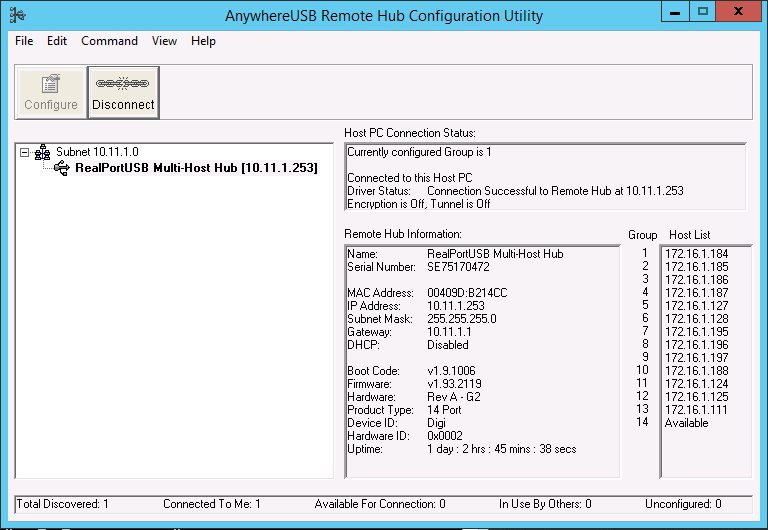Image resolution: width=768 pixels, height=530 pixels.
Task: Open the Help menu
Action: (x=203, y=41)
